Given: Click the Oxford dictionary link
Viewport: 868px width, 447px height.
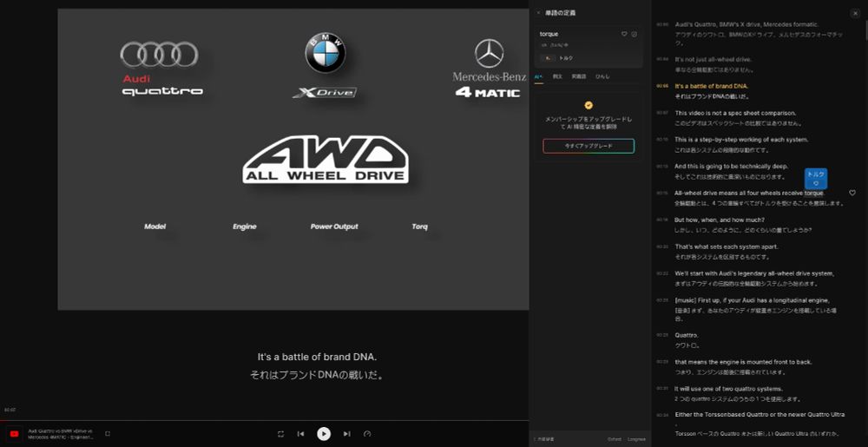Looking at the screenshot, I should (614, 439).
